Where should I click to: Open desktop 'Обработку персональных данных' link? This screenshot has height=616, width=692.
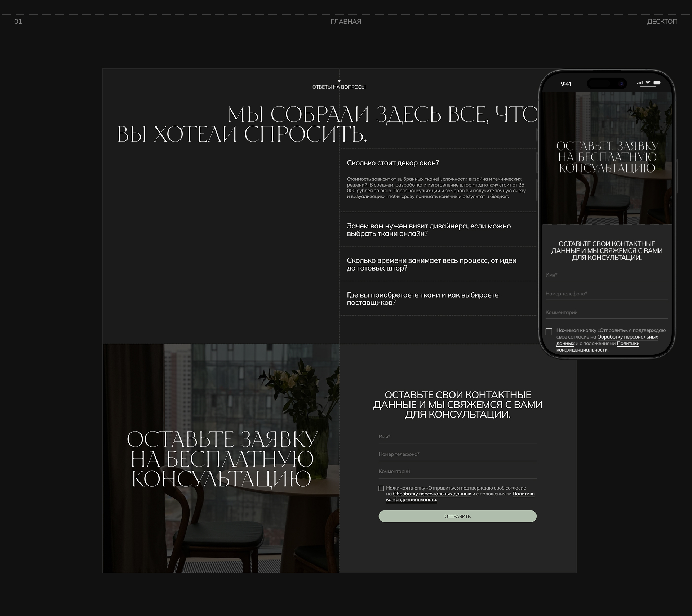coord(432,494)
